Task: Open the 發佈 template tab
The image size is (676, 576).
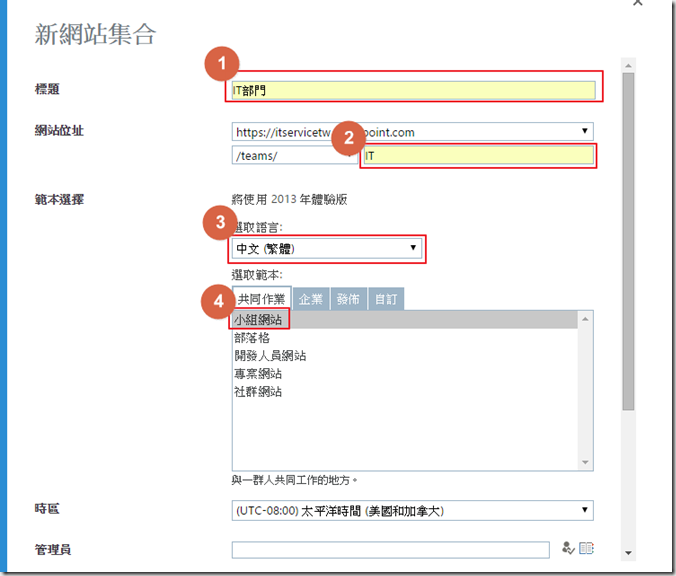Action: pyautogui.click(x=348, y=299)
